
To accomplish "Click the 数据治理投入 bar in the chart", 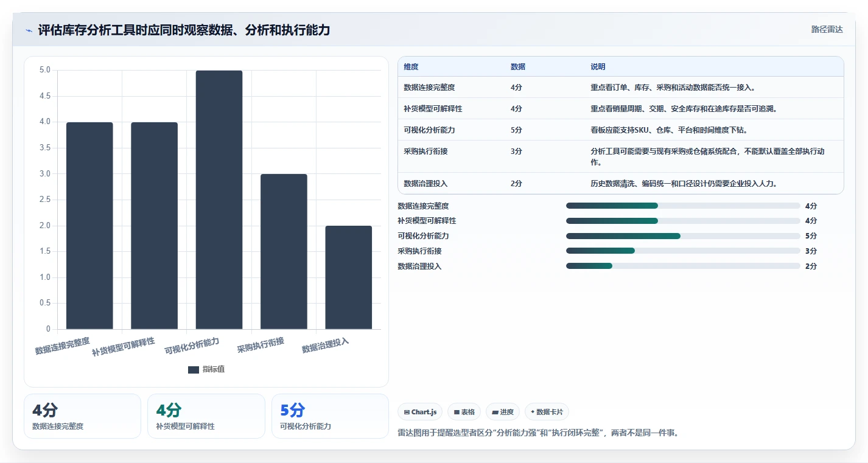I will click(349, 277).
